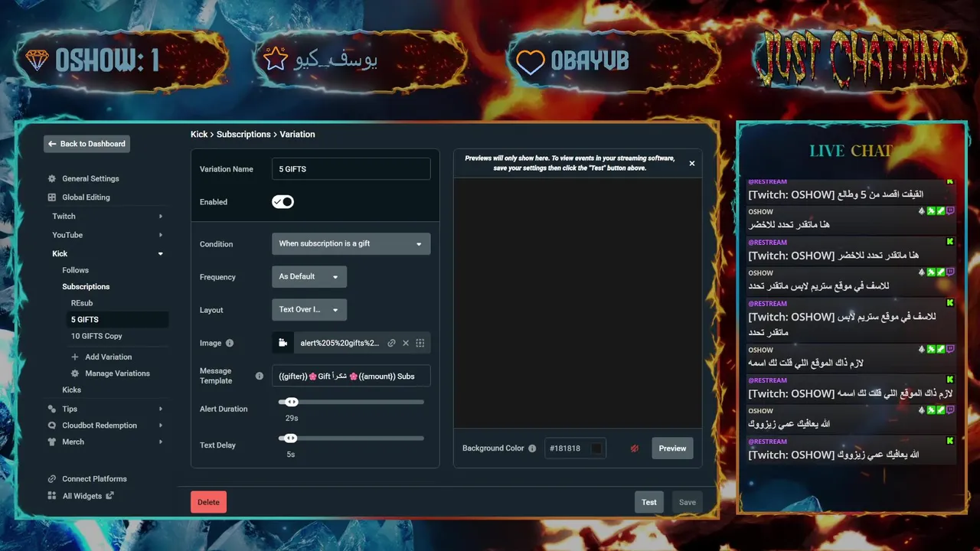
Task: Click the external link icon beside All Widgets
Action: pyautogui.click(x=110, y=495)
